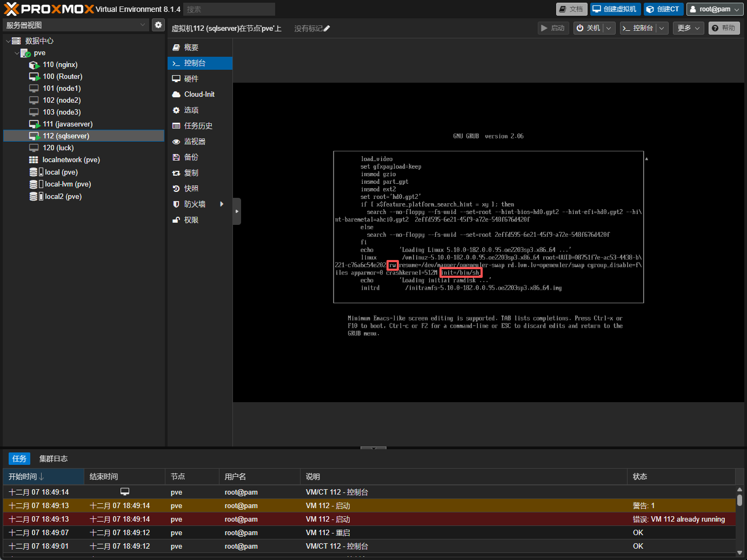Open the warning '警告: 1' task row

point(369,506)
